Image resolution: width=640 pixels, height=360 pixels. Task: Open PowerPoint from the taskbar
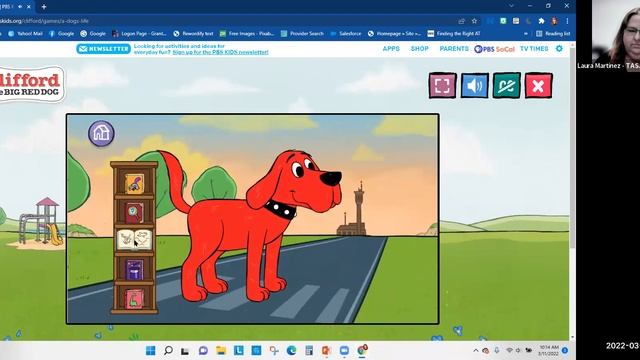[326, 351]
